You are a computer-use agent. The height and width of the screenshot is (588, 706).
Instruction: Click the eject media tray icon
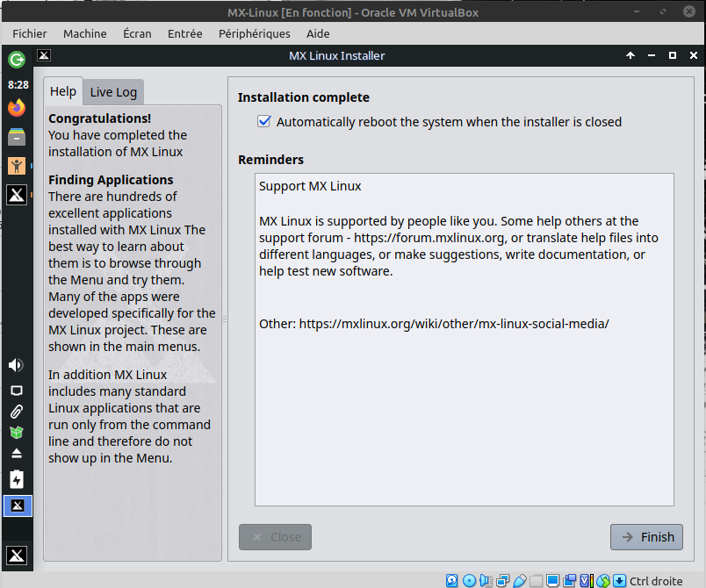[x=17, y=455]
